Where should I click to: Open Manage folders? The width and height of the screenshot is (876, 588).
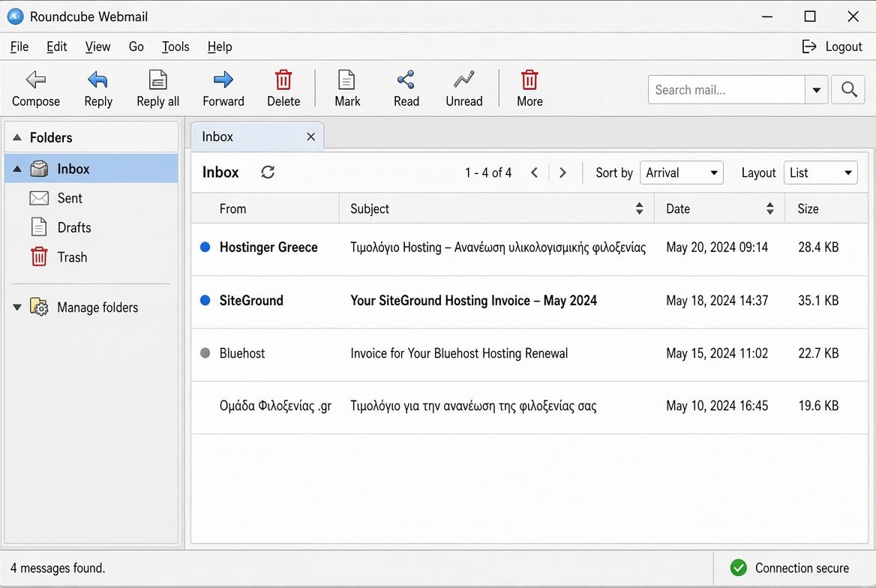(97, 307)
